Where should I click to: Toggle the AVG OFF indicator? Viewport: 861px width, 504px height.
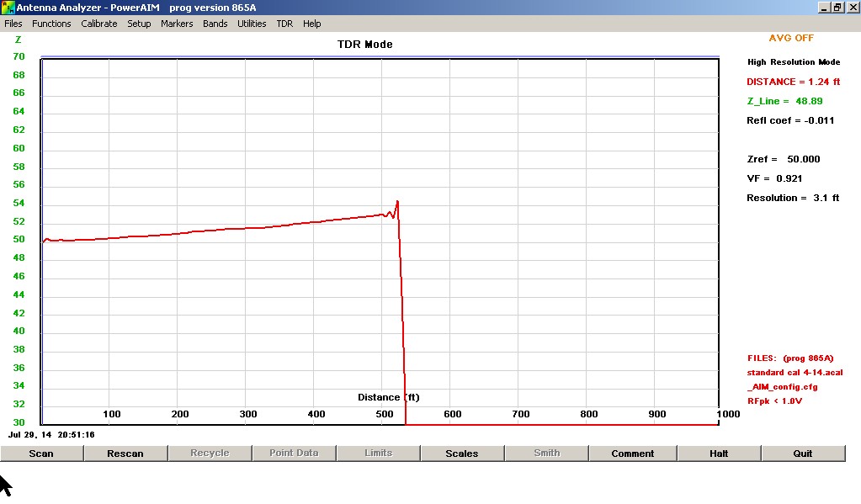[791, 38]
